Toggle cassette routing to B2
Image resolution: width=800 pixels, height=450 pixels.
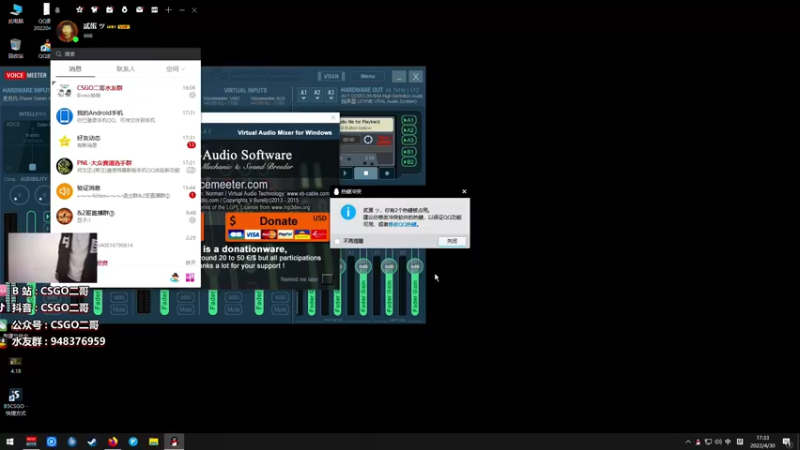pos(409,162)
